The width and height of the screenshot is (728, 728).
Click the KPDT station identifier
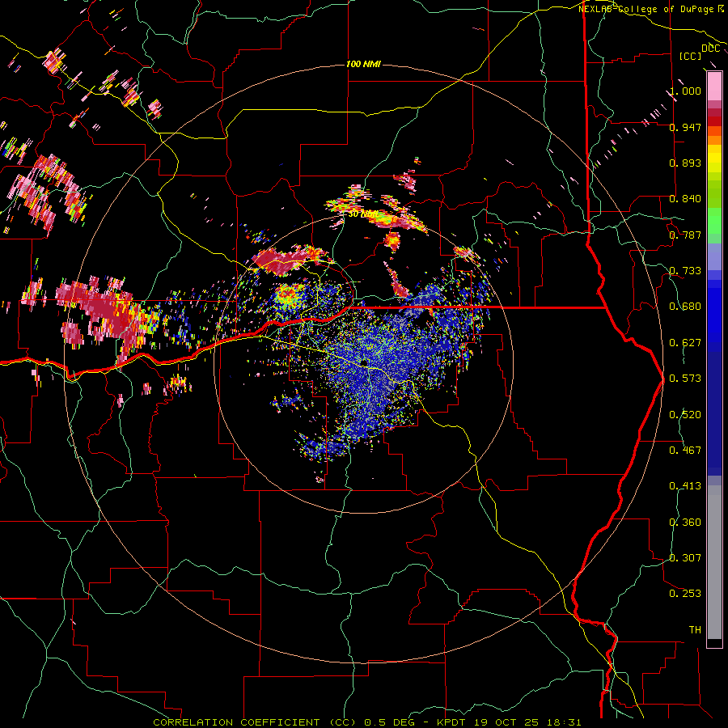point(453,722)
